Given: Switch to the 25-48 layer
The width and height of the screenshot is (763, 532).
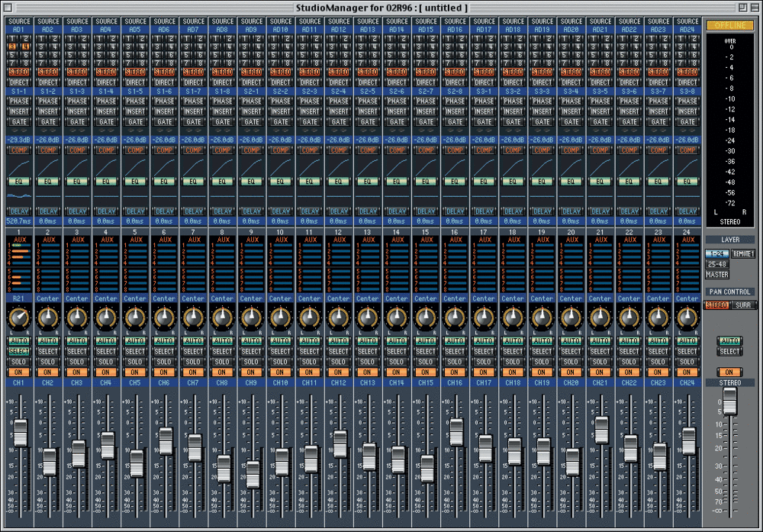Looking at the screenshot, I should click(x=716, y=264).
